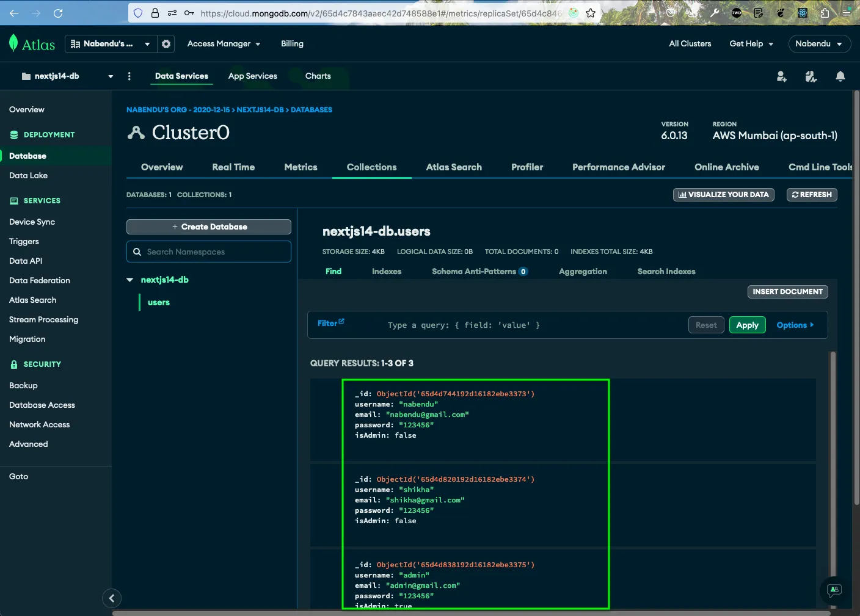Click the browser back arrow
Viewport: 860px width, 616px height.
coord(14,13)
